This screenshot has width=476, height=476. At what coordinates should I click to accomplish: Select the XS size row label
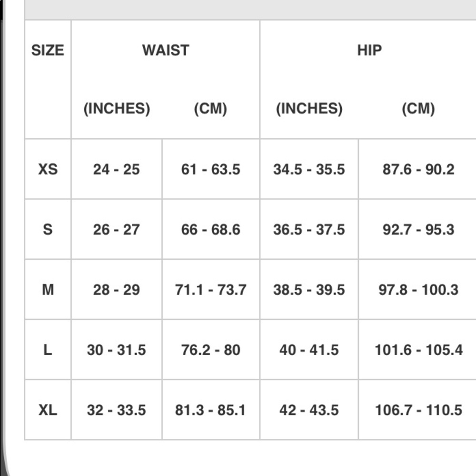coord(48,169)
